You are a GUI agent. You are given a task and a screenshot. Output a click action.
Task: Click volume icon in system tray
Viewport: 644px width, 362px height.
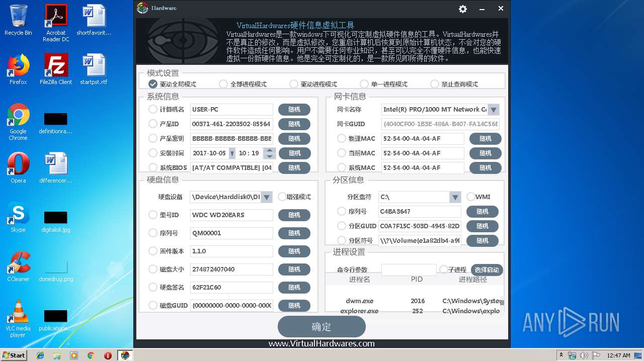click(x=584, y=355)
